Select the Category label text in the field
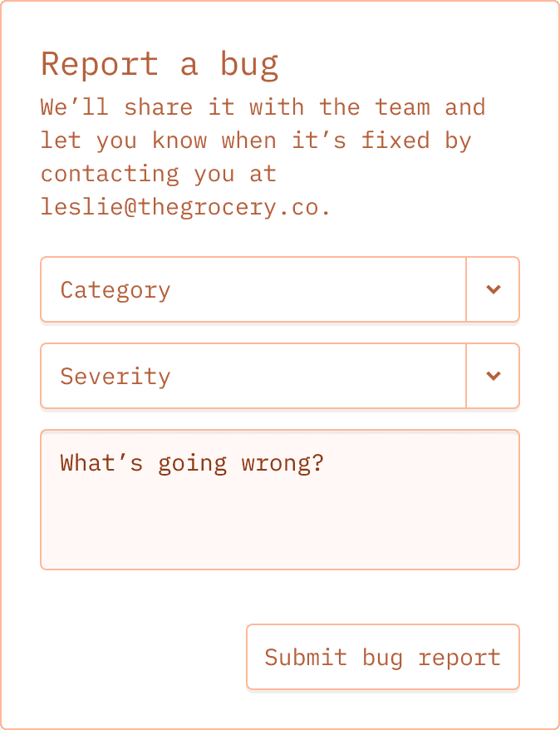This screenshot has width=560, height=730. 115,290
